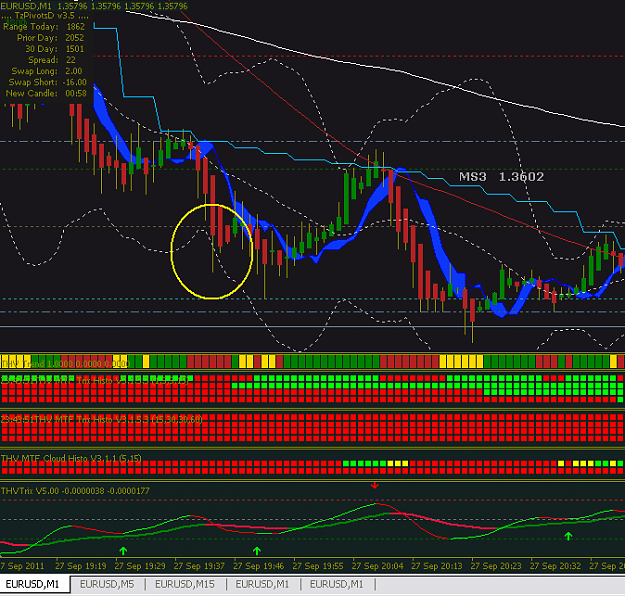Image resolution: width=625 pixels, height=596 pixels.
Task: Click the 'New Candle: 00:58' countdown
Action: coord(46,94)
